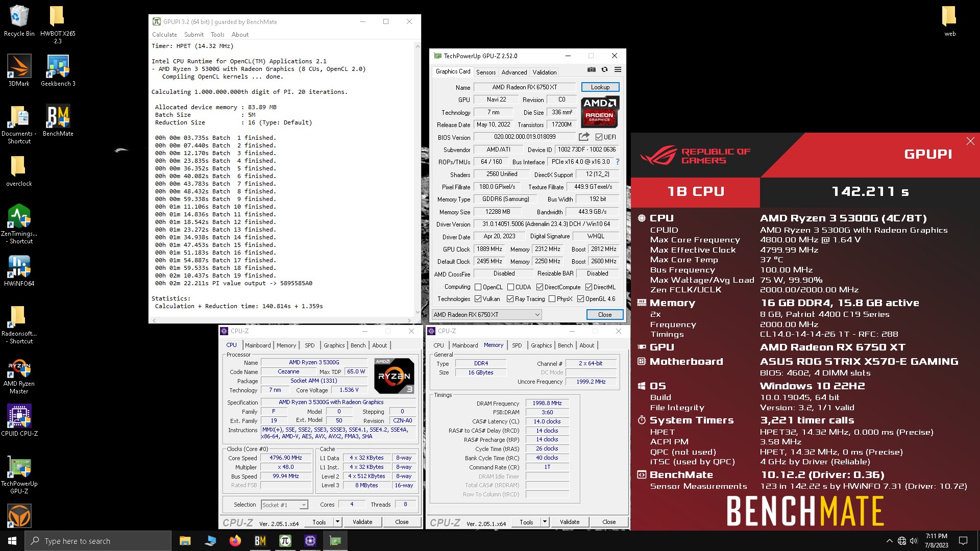The height and width of the screenshot is (551, 980).
Task: Open the Documents shortcut icon
Action: (x=19, y=124)
